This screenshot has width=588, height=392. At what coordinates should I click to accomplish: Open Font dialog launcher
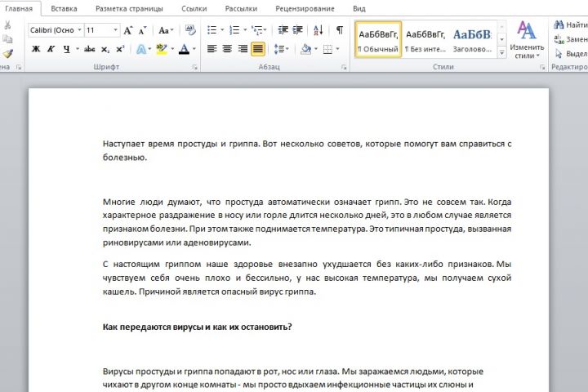coord(194,67)
